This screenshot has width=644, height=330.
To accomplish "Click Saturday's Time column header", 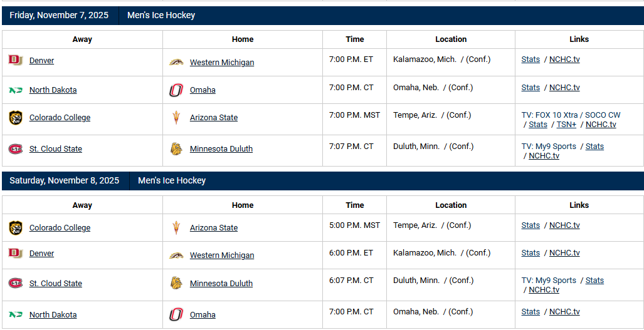I will pos(354,205).
